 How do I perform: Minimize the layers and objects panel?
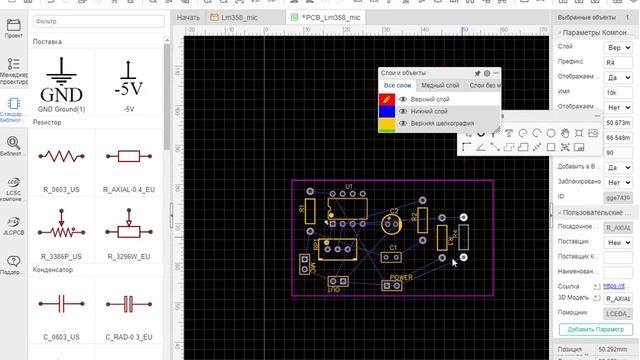(496, 73)
